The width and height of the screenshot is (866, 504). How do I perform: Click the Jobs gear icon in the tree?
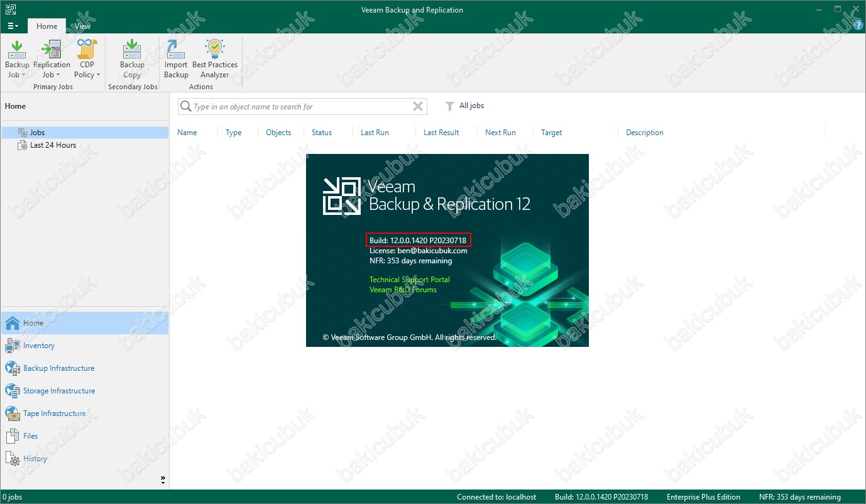[x=23, y=133]
